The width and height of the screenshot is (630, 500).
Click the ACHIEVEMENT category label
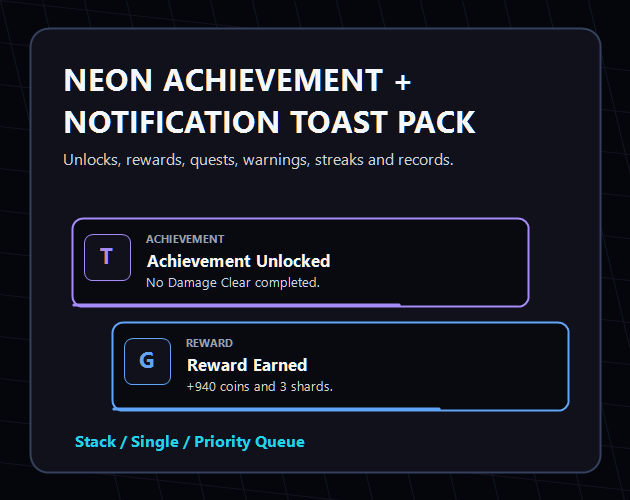pyautogui.click(x=185, y=239)
